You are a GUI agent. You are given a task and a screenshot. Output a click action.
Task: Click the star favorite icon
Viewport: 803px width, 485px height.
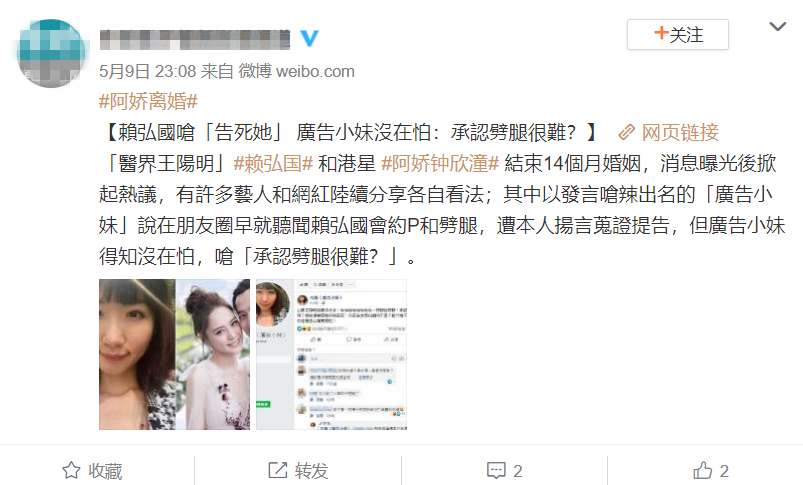pyautogui.click(x=71, y=470)
